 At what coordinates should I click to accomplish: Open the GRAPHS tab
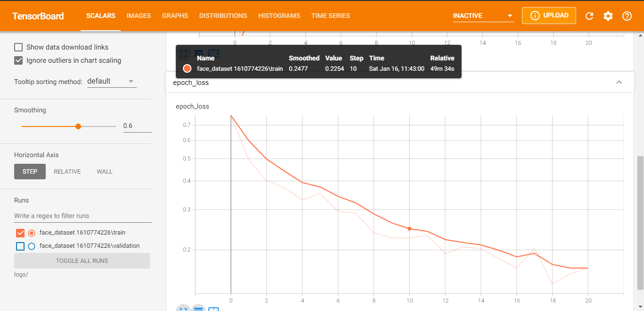coord(175,16)
